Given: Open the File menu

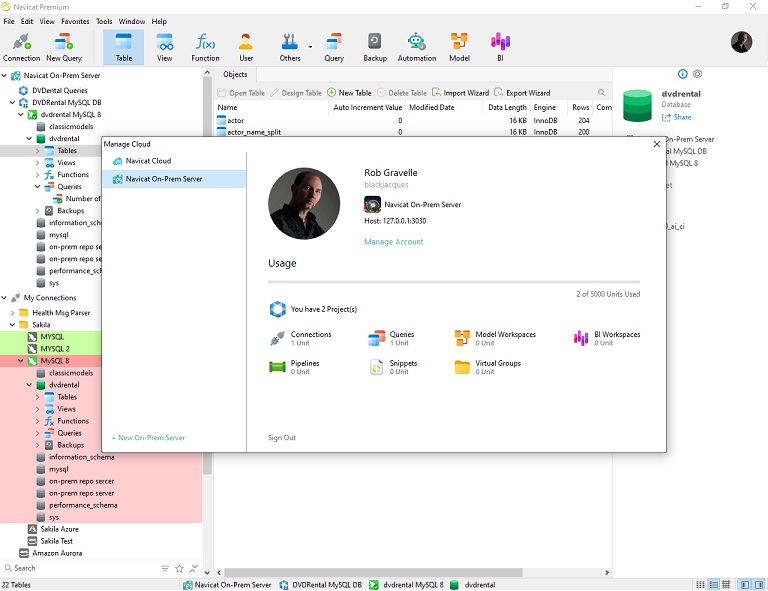Looking at the screenshot, I should point(9,22).
